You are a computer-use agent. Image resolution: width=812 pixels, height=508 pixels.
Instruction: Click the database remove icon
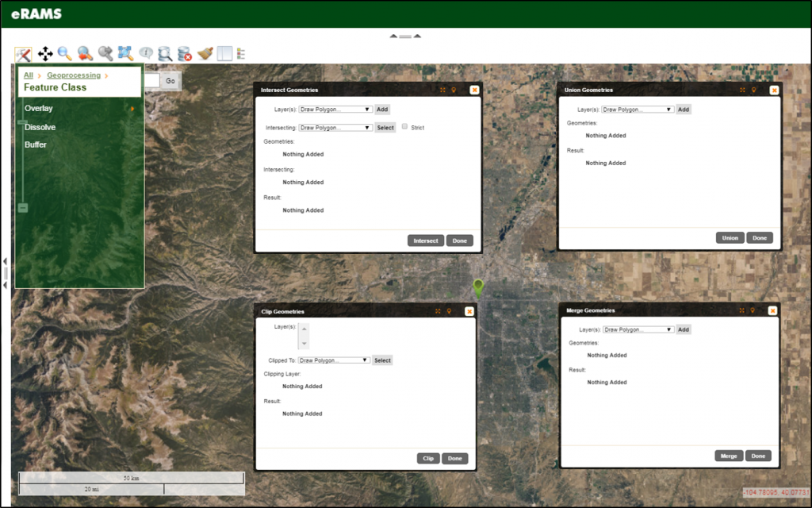[x=185, y=54]
